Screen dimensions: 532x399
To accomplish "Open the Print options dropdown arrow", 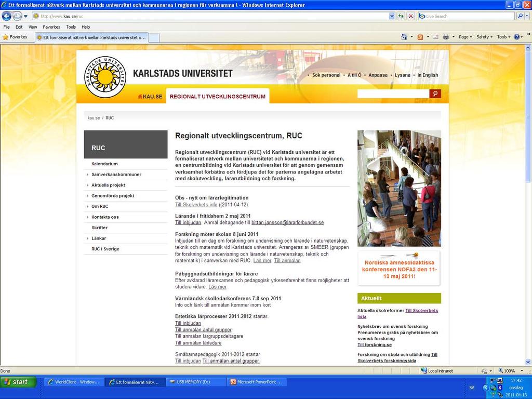I will 453,37.
